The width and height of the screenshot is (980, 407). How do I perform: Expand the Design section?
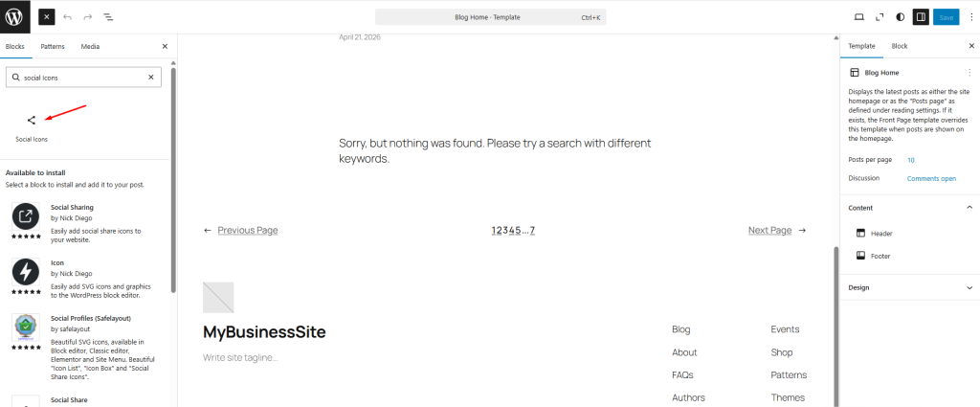[x=969, y=287]
